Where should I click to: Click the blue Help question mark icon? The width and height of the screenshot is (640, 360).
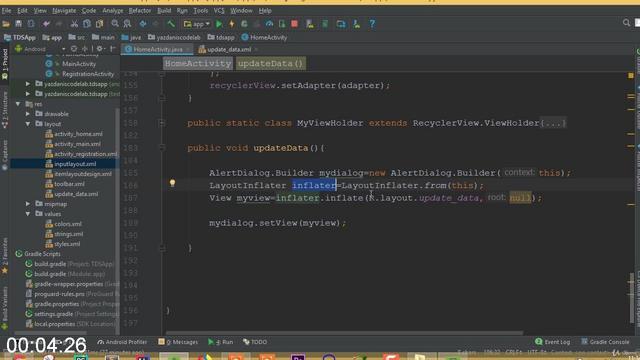click(x=372, y=24)
